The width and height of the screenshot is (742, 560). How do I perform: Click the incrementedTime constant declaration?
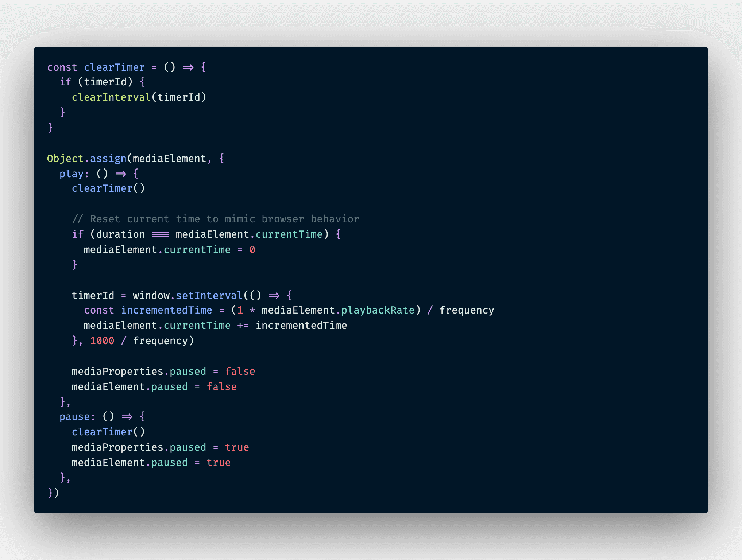(166, 310)
